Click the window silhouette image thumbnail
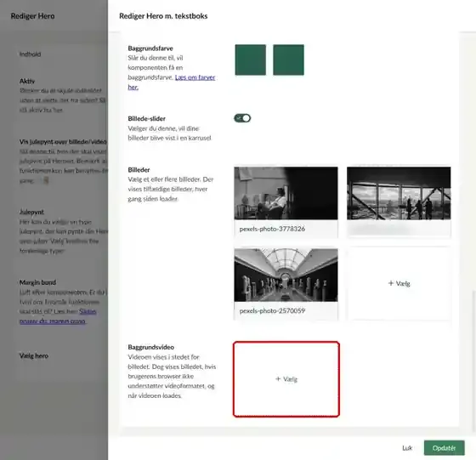Viewport: 476px width, 460px height. click(x=399, y=193)
